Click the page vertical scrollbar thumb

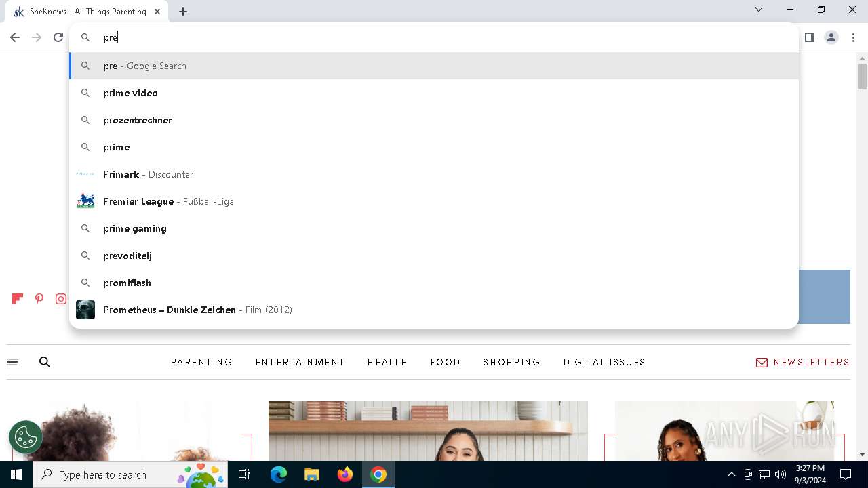pyautogui.click(x=862, y=76)
